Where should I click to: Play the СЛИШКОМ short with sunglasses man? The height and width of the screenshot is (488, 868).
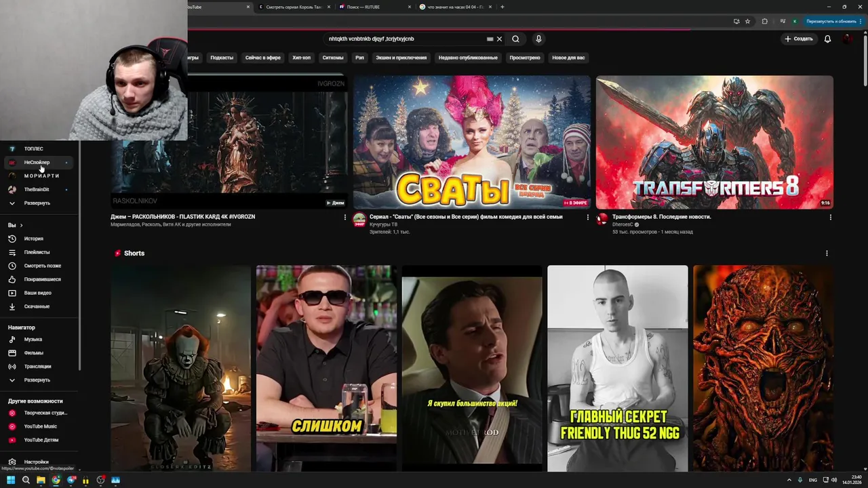pyautogui.click(x=326, y=368)
